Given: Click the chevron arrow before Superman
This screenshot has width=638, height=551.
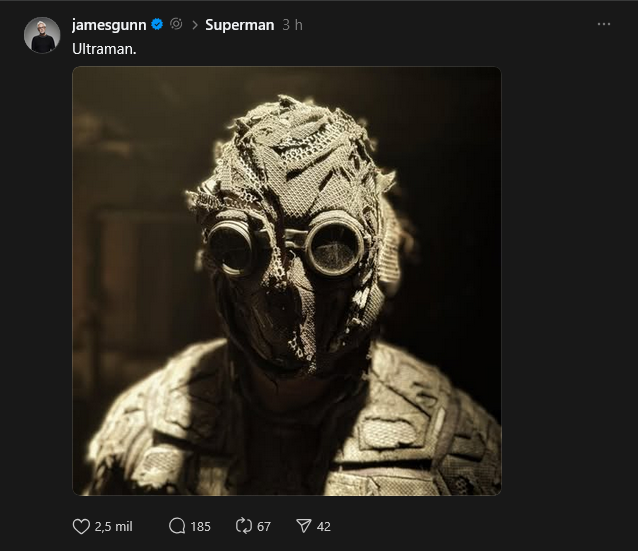Looking at the screenshot, I should [x=195, y=25].
